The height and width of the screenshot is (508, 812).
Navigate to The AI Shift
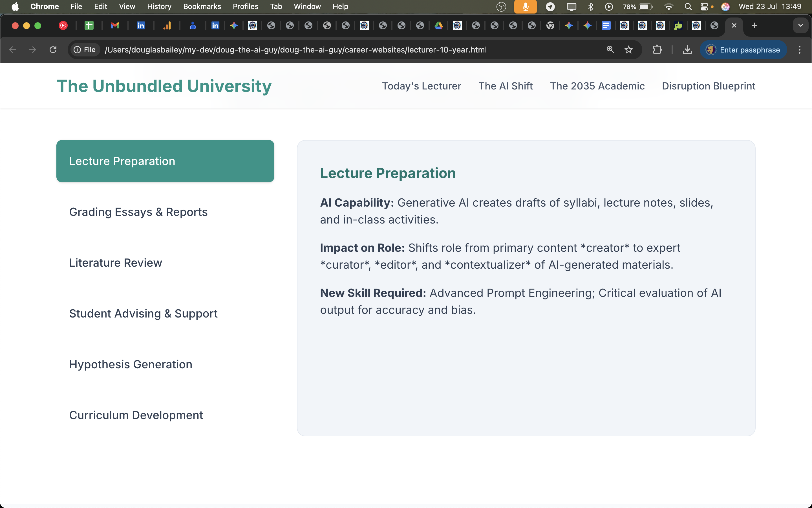[506, 86]
